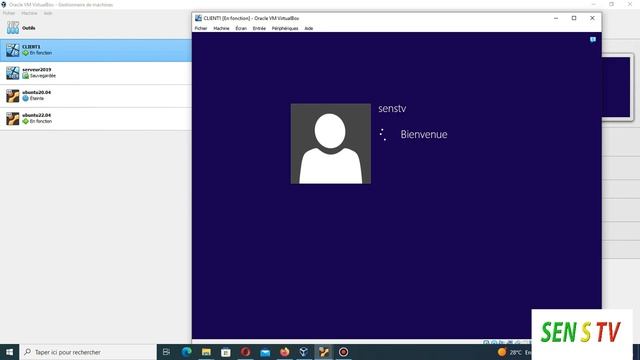The width and height of the screenshot is (640, 360).
Task: Open the screen recorder icon on taskbar
Action: click(343, 352)
